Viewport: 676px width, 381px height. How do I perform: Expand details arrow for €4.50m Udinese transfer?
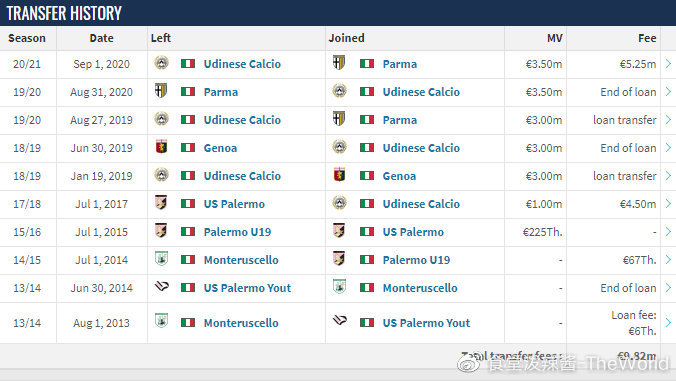coord(668,204)
